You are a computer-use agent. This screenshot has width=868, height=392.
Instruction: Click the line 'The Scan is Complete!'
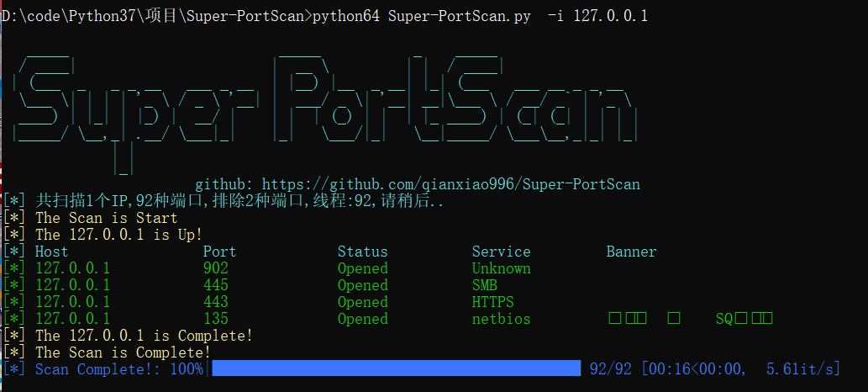coord(123,352)
